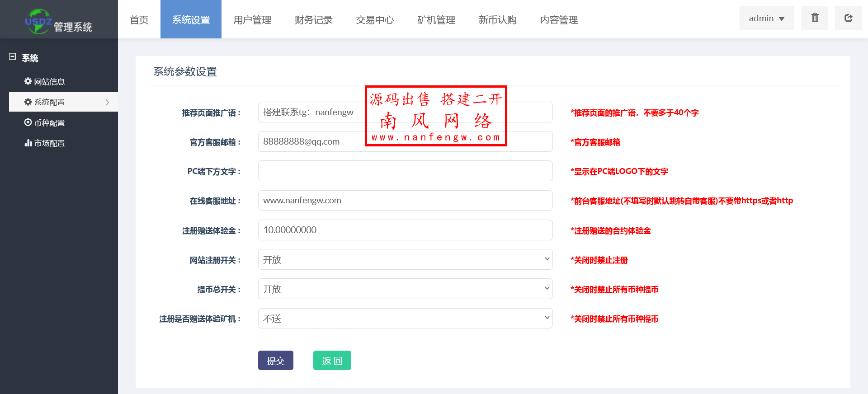This screenshot has height=394, width=868.
Task: Expand the admin user menu
Action: coord(766,19)
